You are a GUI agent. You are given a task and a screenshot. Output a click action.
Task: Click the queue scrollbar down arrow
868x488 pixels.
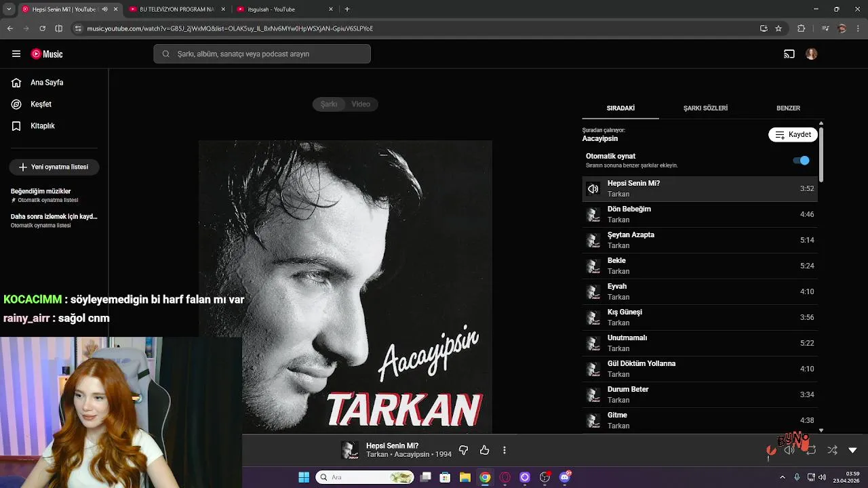pos(821,430)
